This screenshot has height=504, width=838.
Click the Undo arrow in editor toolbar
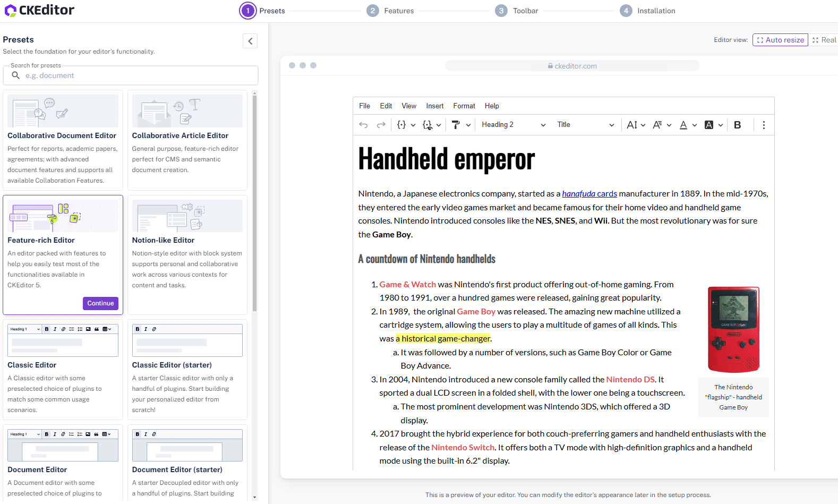[x=363, y=125]
